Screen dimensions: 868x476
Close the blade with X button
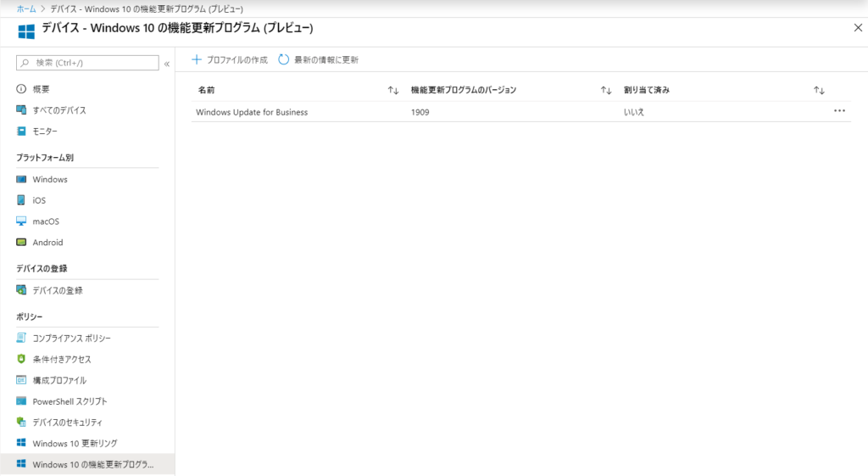858,28
